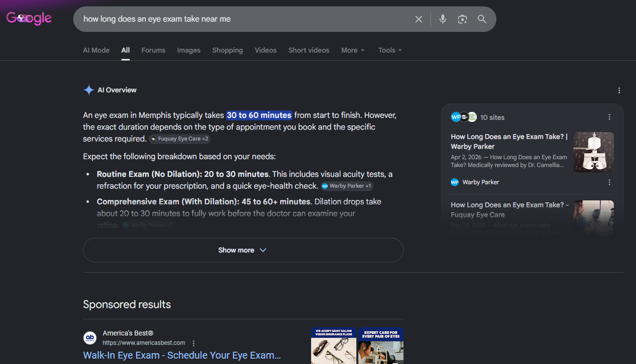Select the All results tab

pos(125,50)
